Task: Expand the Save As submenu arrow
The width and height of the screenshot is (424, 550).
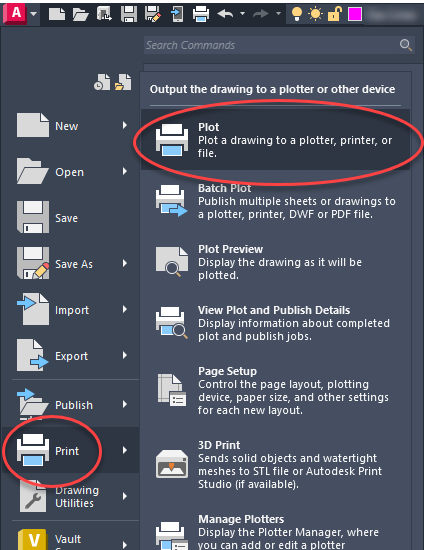Action: [x=125, y=263]
